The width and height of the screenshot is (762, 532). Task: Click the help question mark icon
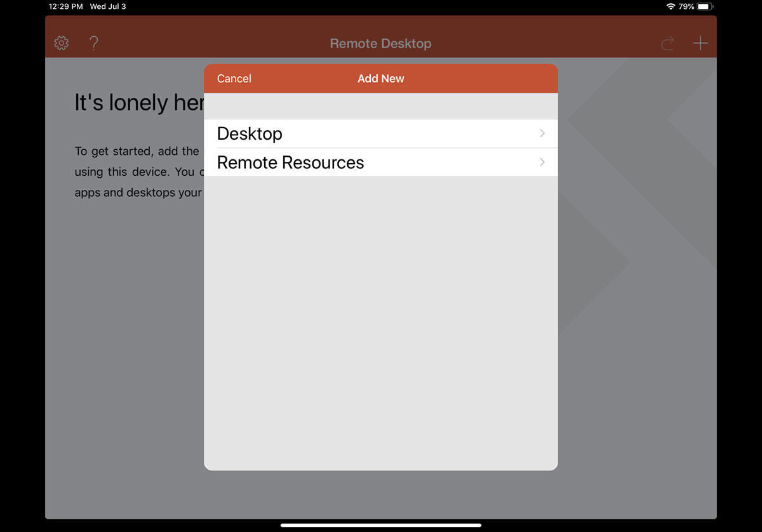point(93,43)
